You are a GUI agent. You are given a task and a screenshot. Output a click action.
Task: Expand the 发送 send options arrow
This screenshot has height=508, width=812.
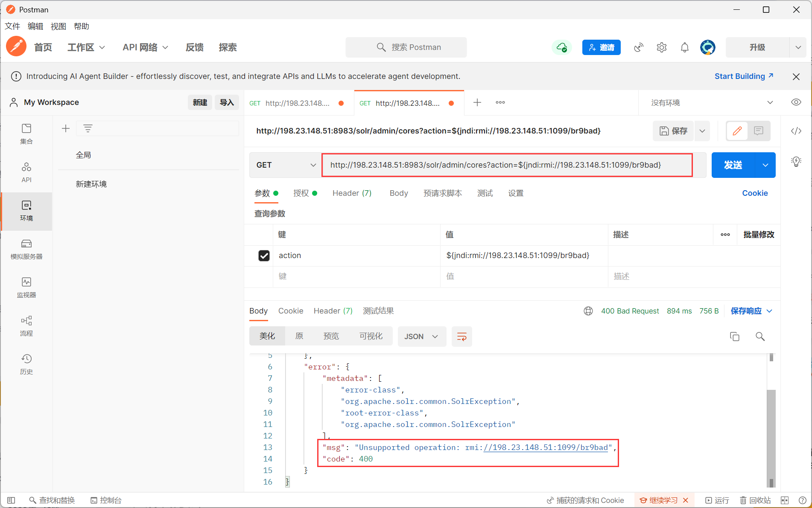point(765,165)
